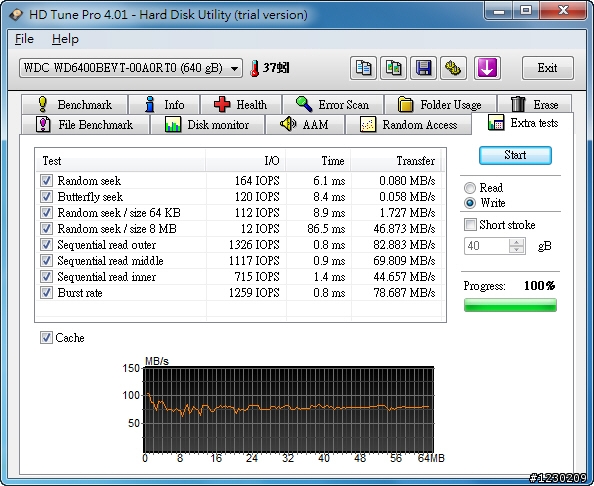Click the Progress 100% label
This screenshot has height=486, width=594.
tap(509, 286)
